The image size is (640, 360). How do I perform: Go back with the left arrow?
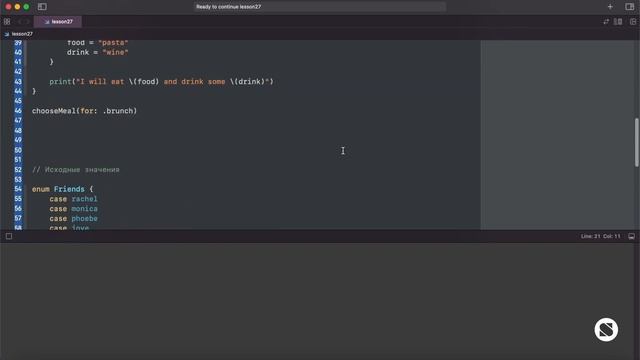20,22
